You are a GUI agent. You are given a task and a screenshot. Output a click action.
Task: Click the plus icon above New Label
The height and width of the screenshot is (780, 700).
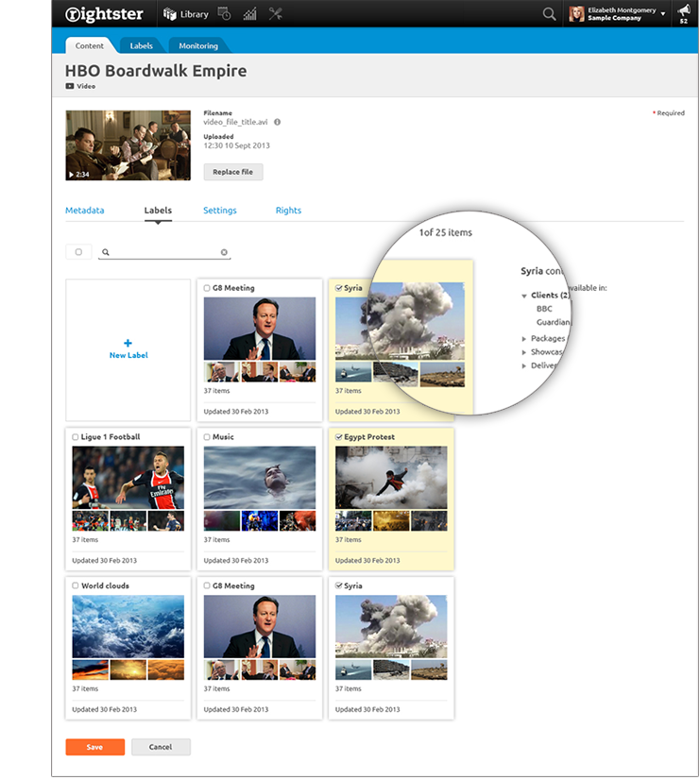128,343
